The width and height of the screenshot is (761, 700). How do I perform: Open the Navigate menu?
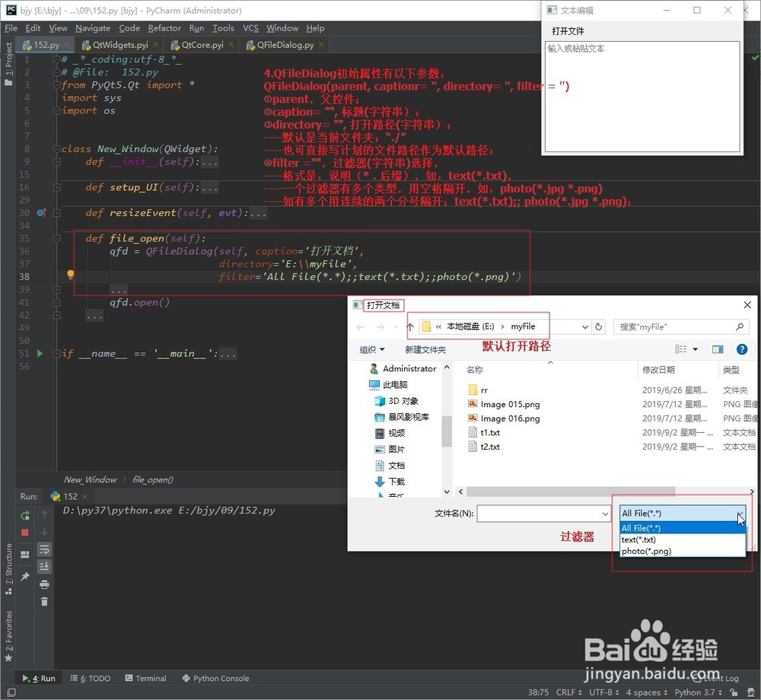93,28
